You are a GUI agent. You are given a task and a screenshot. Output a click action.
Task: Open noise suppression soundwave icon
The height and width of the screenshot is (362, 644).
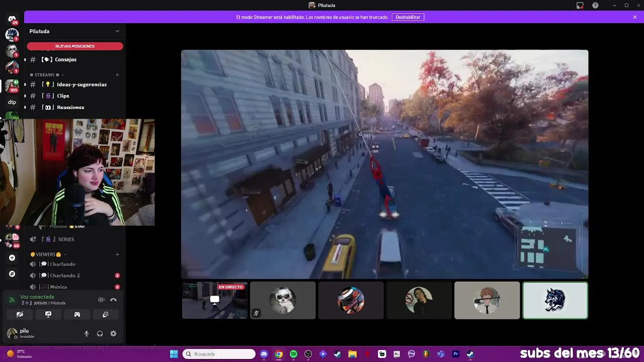point(101,300)
